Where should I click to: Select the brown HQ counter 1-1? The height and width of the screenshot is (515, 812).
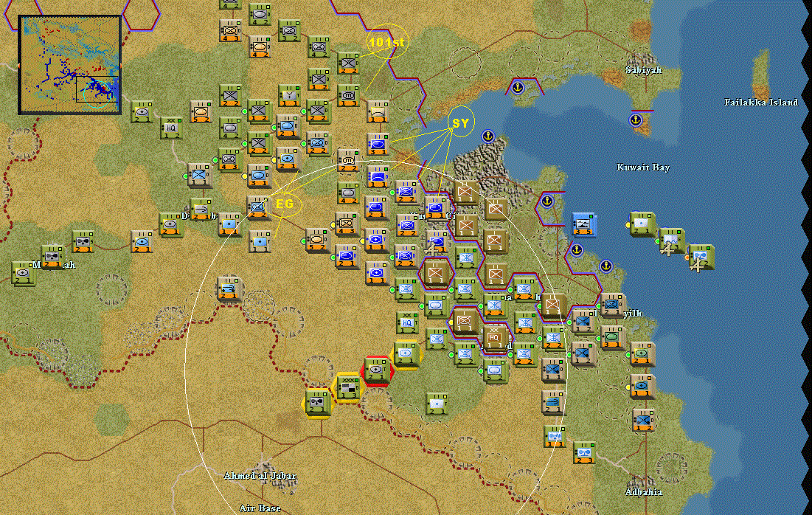tap(495, 338)
